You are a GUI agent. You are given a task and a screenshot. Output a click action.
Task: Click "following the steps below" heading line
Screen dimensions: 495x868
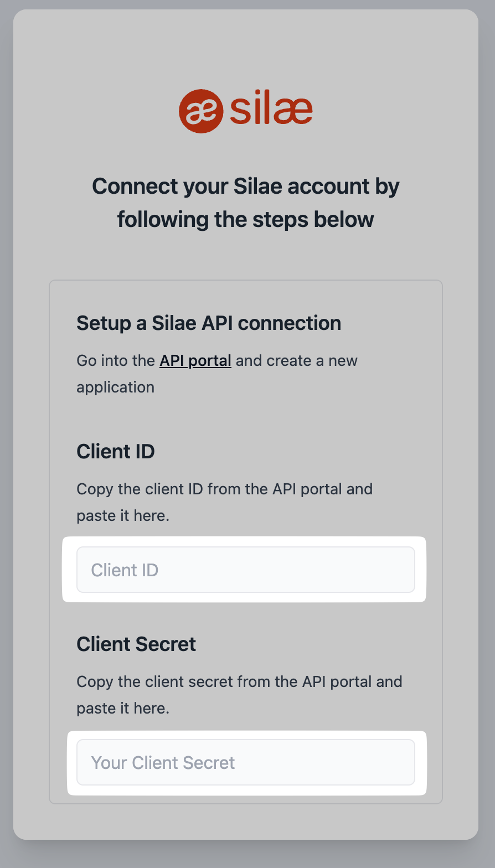point(245,219)
